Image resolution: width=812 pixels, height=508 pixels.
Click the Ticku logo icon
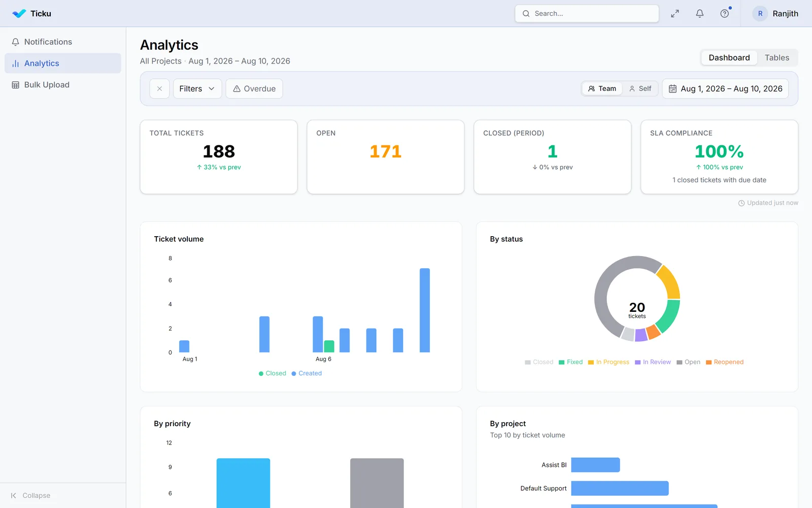pos(19,14)
